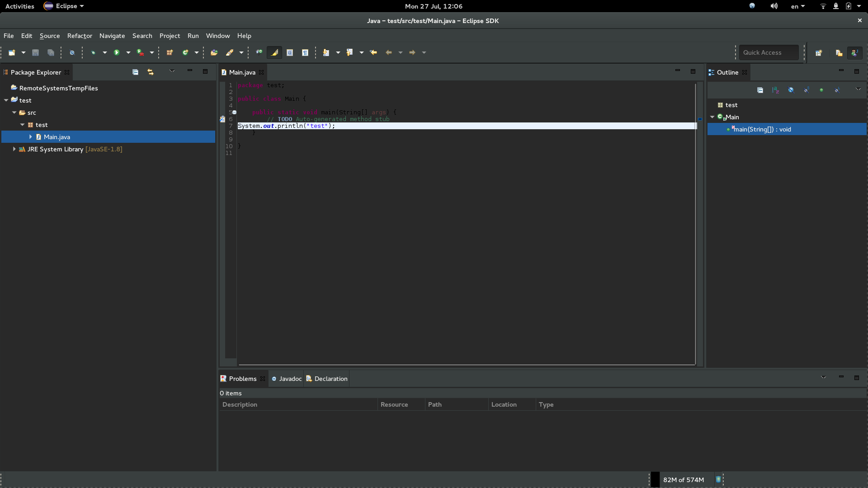Select the Java perspective button
Screen dimensions: 868x488
click(854, 52)
